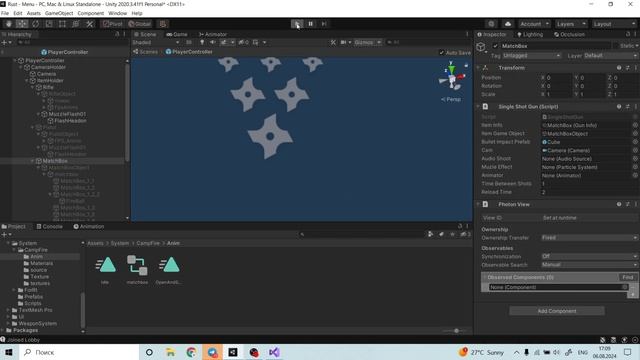Screen dimensions: 640x360
Task: Open the Assets menu
Action: [x=33, y=13]
